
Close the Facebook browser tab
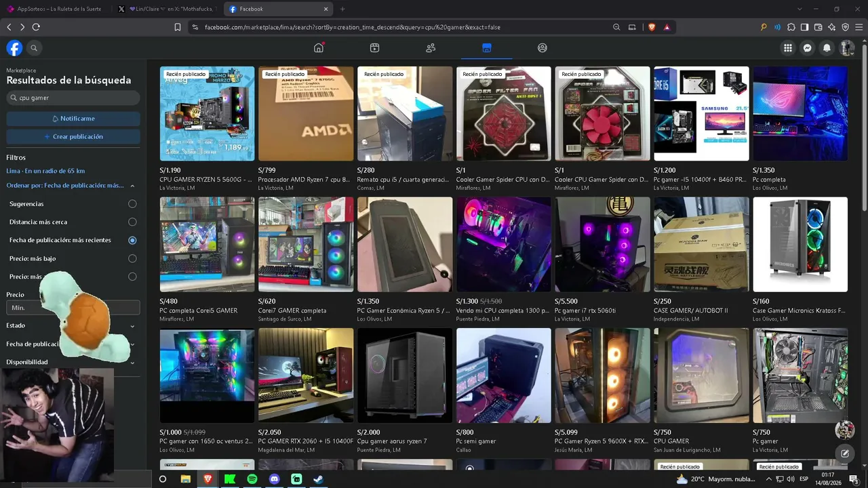(x=325, y=9)
